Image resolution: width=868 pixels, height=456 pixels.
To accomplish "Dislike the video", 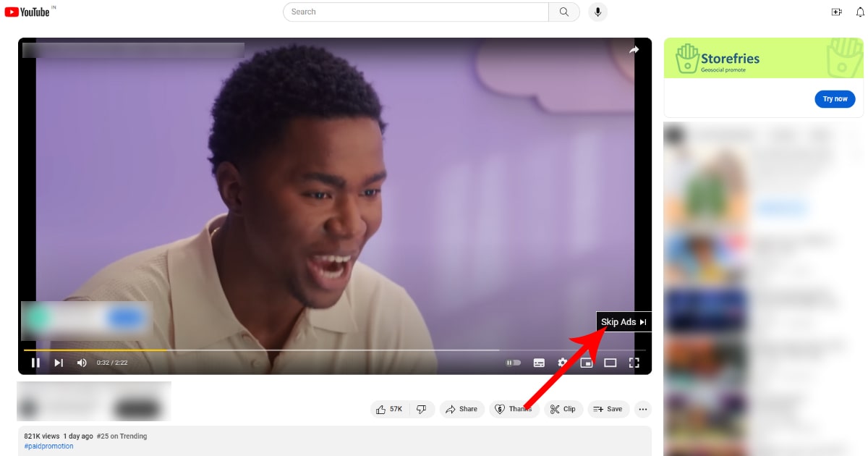I will (x=422, y=409).
